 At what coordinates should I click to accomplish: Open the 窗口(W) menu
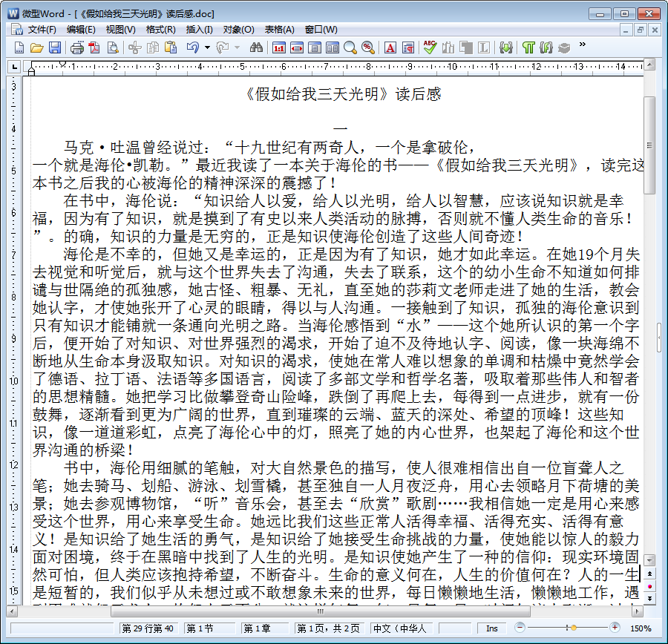click(x=321, y=30)
